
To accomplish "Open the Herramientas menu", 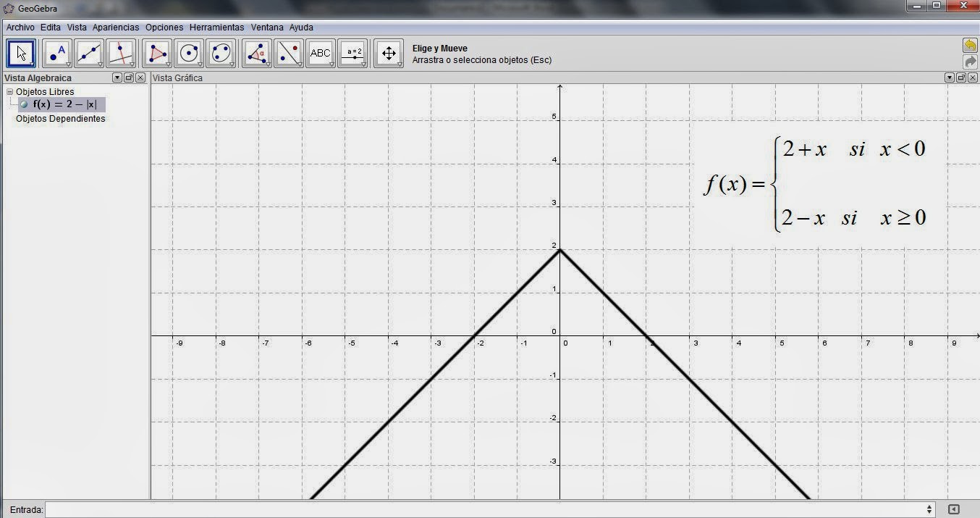I will pyautogui.click(x=216, y=27).
